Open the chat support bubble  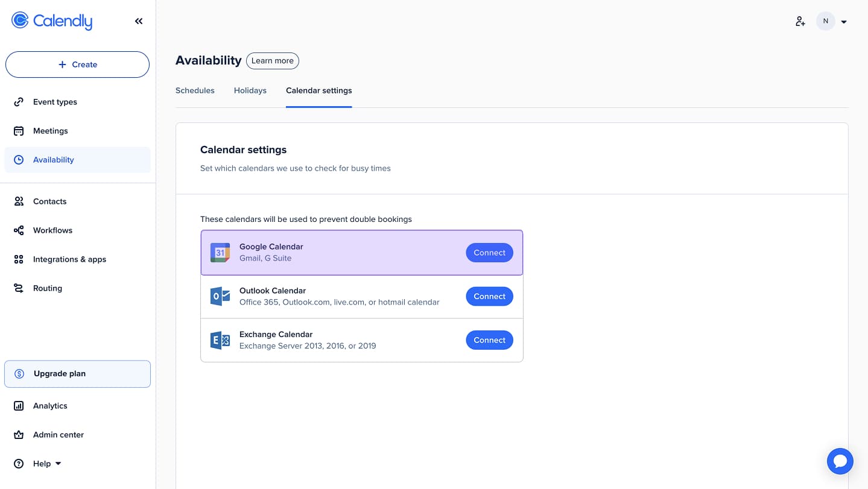(x=840, y=461)
